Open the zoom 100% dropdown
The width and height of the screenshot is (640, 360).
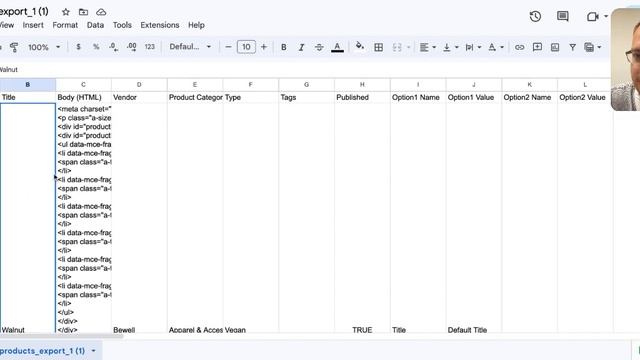pos(44,47)
